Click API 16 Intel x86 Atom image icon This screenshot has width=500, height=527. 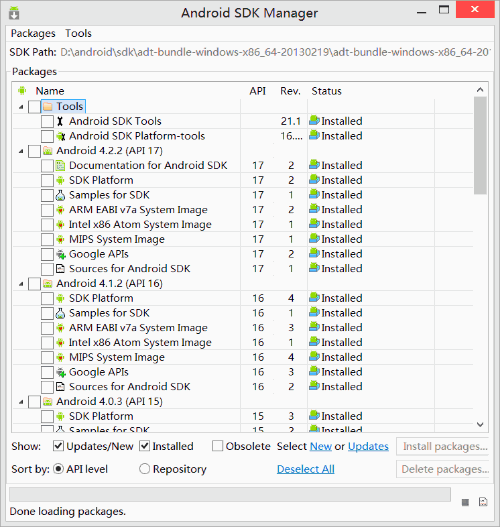pyautogui.click(x=60, y=342)
